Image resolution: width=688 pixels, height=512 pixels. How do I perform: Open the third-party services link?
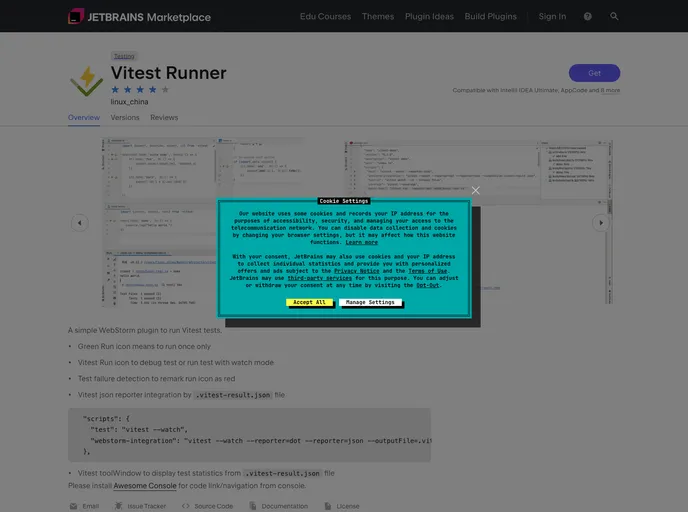pos(319,278)
